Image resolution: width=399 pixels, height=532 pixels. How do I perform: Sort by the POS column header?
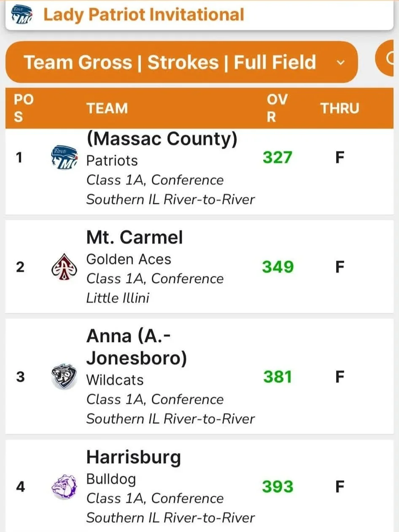[24, 108]
